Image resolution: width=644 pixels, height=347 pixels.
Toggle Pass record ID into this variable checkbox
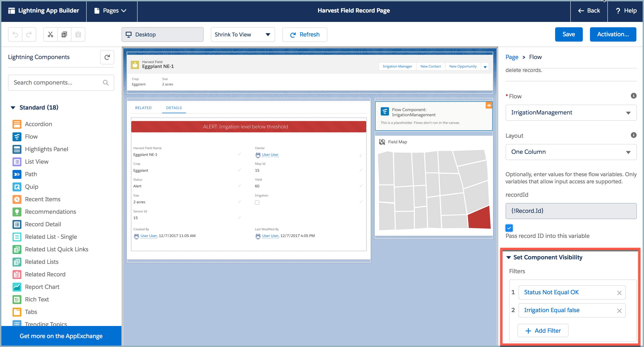(x=509, y=228)
